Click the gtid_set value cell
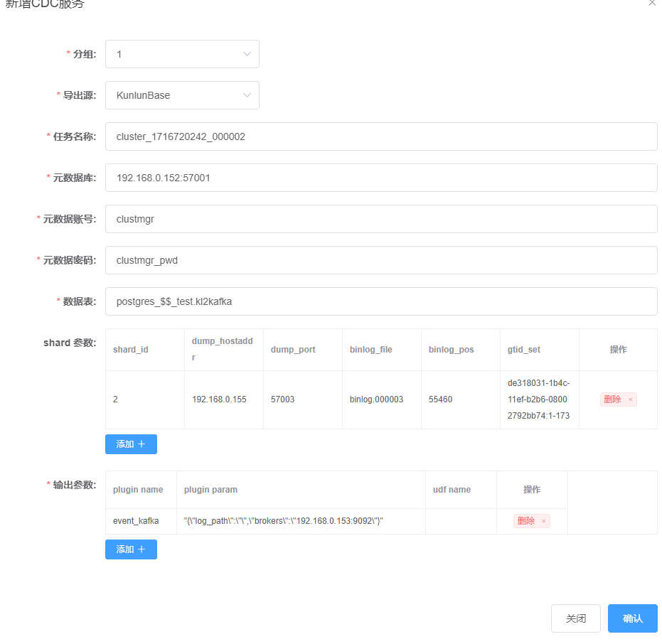Image resolution: width=662 pixels, height=644 pixels. [x=540, y=399]
